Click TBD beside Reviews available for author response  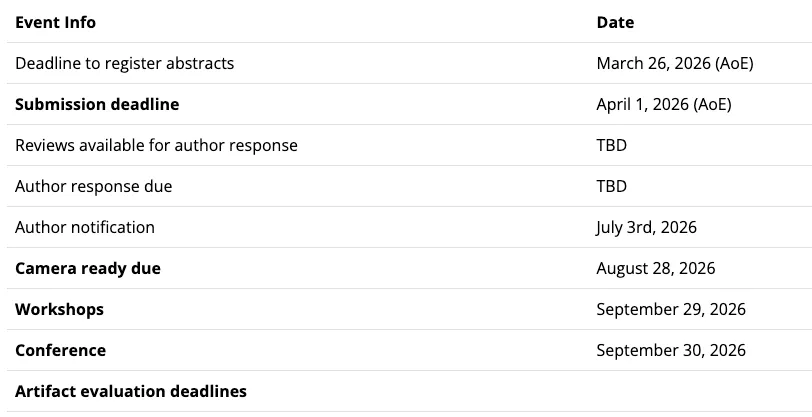[612, 145]
